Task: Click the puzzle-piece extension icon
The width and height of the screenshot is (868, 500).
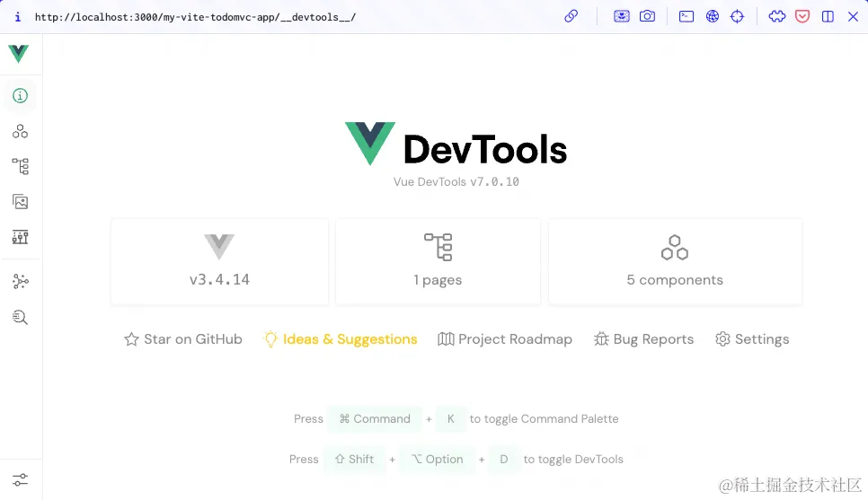Action: [777, 16]
